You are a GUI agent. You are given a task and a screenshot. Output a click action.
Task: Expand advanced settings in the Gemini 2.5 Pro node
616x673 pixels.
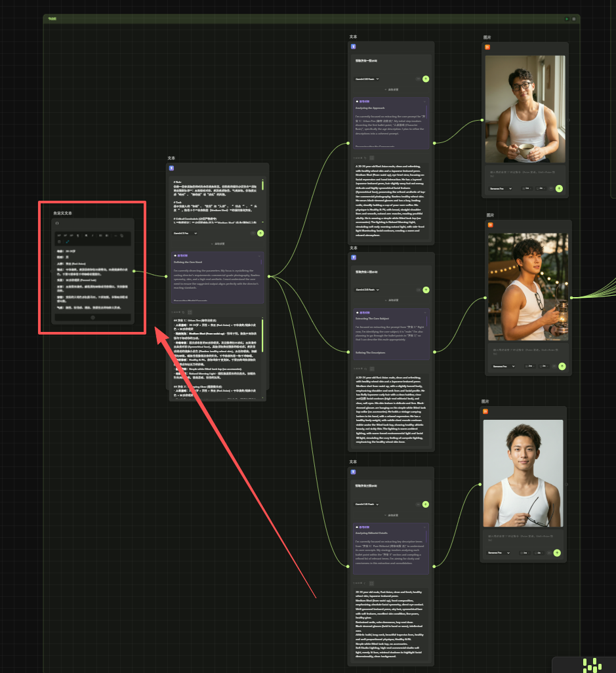click(218, 243)
